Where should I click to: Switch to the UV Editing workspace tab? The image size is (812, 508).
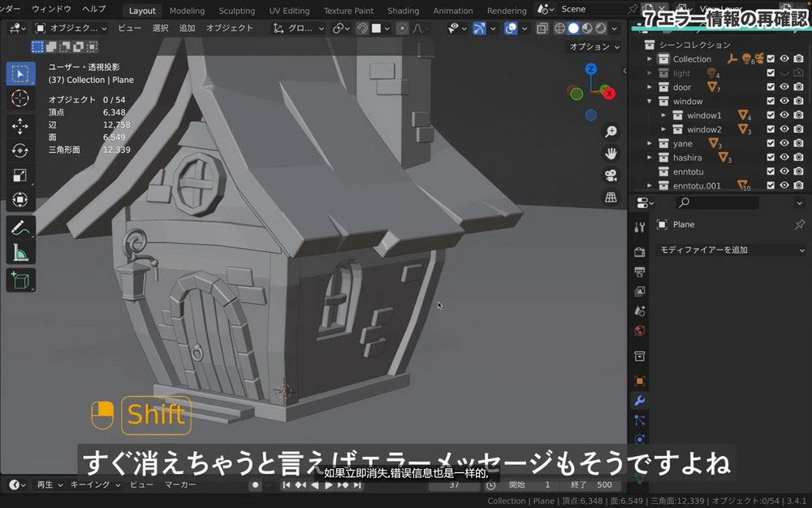click(289, 11)
